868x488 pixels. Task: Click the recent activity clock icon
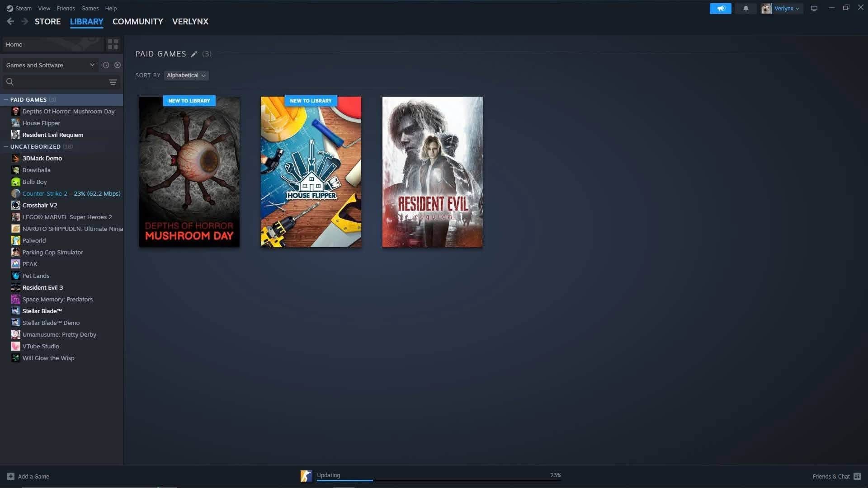point(106,65)
